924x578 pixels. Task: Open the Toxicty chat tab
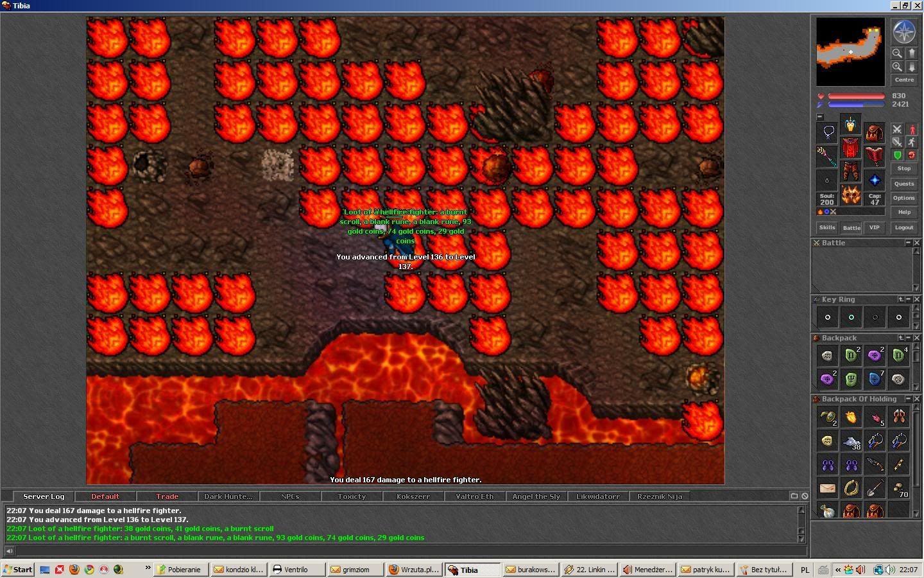pyautogui.click(x=352, y=496)
